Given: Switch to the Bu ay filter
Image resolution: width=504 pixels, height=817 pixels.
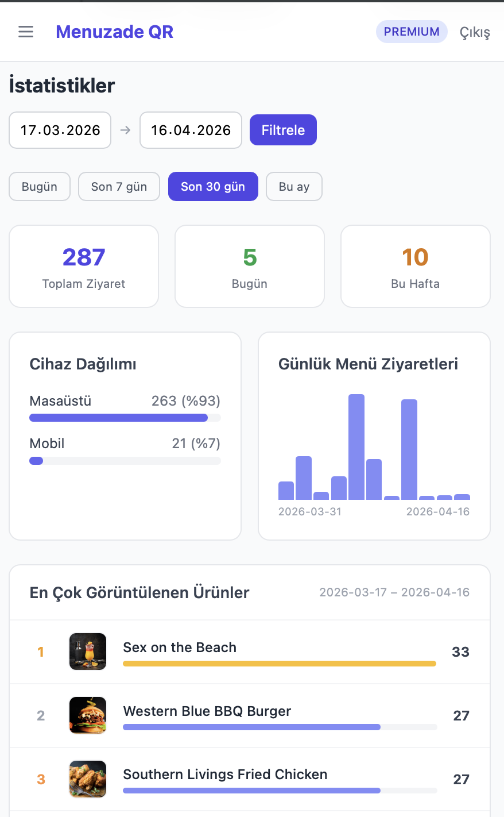Looking at the screenshot, I should coord(294,186).
